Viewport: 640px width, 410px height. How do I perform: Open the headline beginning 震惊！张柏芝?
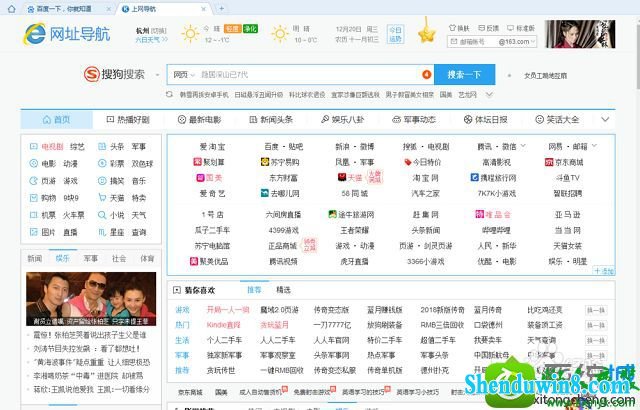[89, 335]
